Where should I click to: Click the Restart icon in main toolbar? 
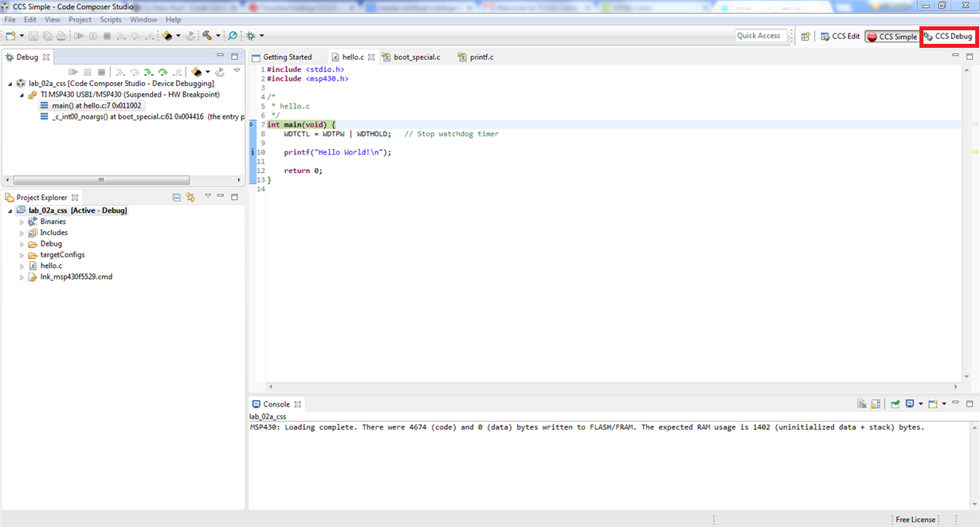(x=190, y=36)
